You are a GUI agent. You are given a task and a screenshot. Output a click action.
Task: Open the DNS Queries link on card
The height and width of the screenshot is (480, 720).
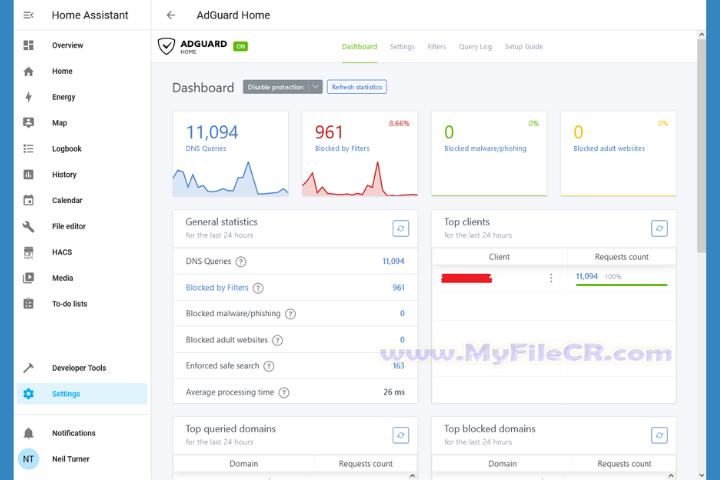[206, 148]
